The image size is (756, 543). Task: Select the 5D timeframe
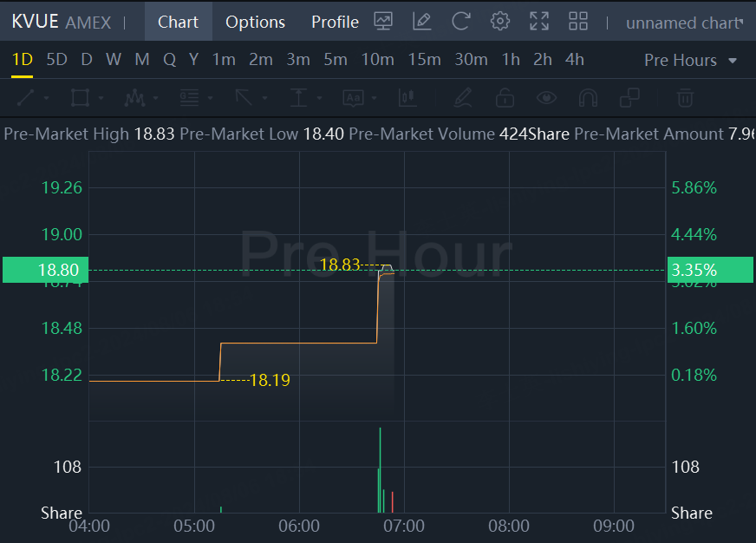pyautogui.click(x=56, y=59)
